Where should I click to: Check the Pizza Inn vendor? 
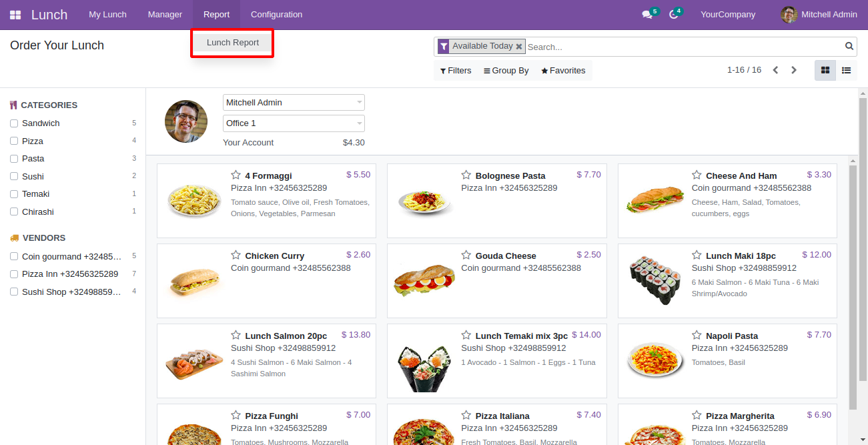point(14,274)
